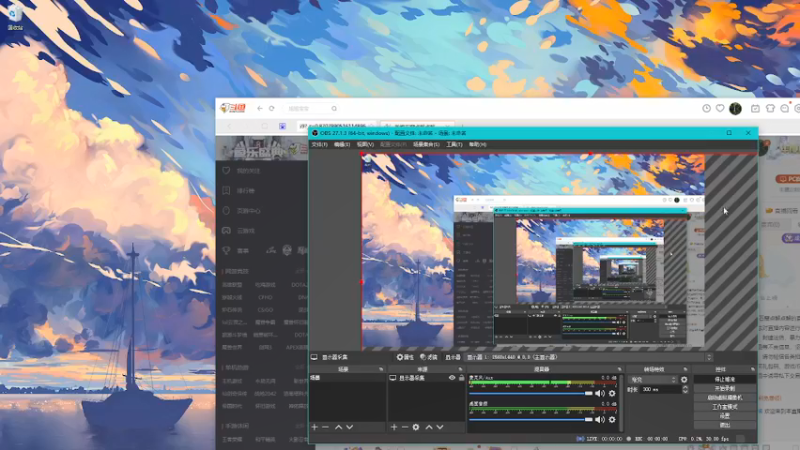Open 排行榜 in Huya sidebar

[245, 191]
